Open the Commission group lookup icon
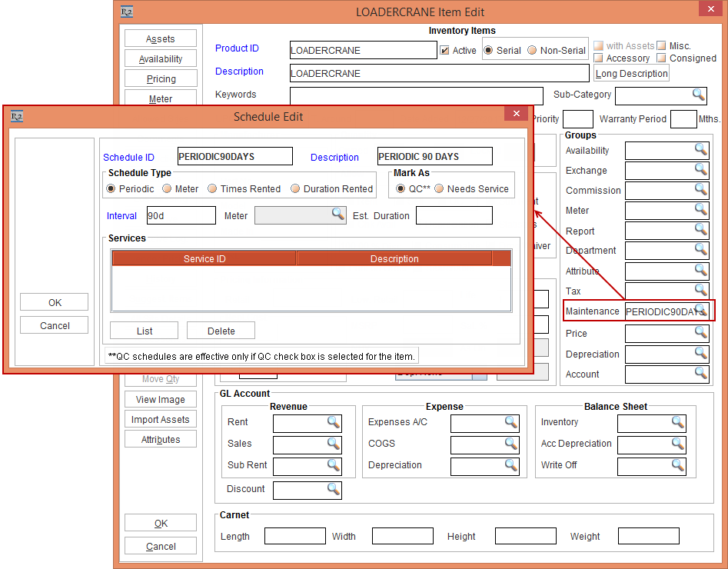 tap(700, 190)
